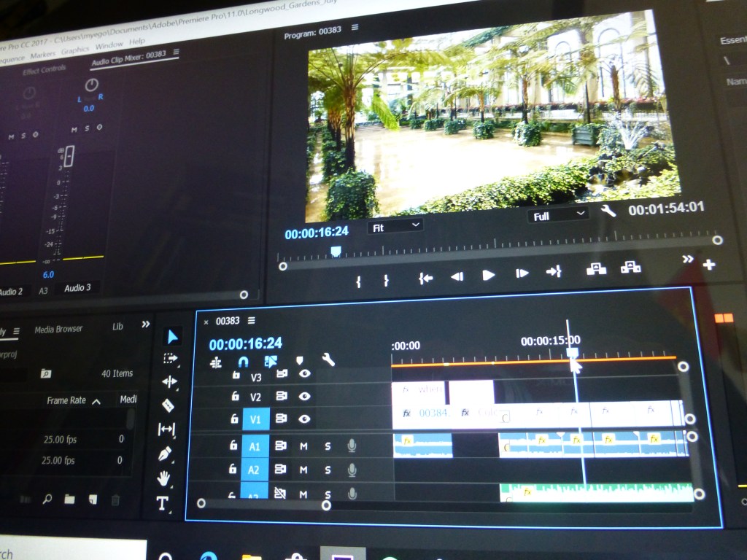Select the Pen tool

coord(166,454)
